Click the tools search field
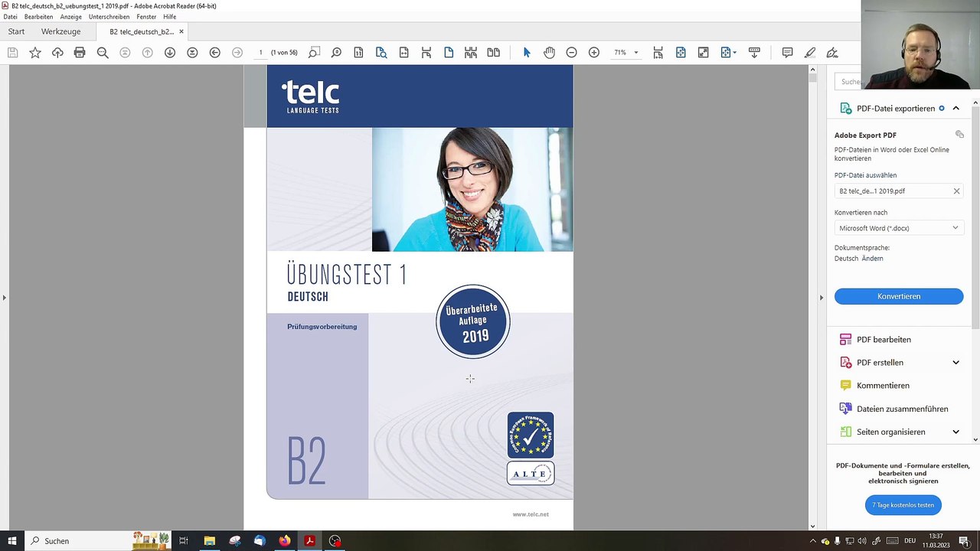 848,82
